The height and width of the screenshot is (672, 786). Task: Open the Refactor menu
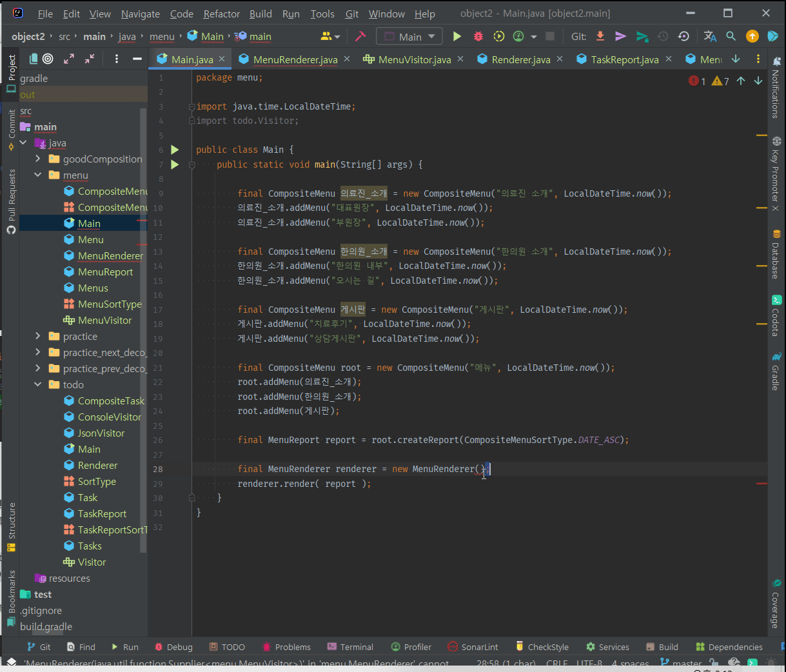tap(221, 14)
